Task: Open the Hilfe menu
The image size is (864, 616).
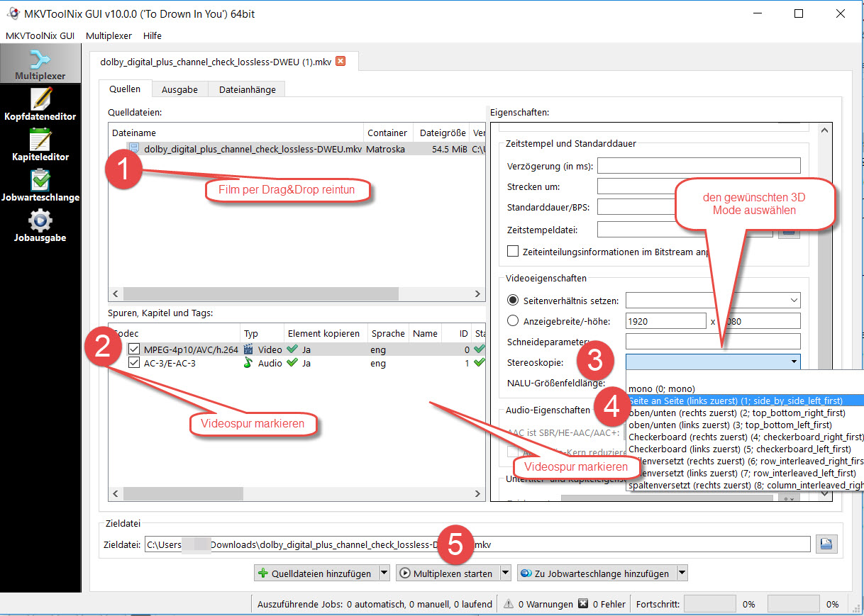Action: 152,35
